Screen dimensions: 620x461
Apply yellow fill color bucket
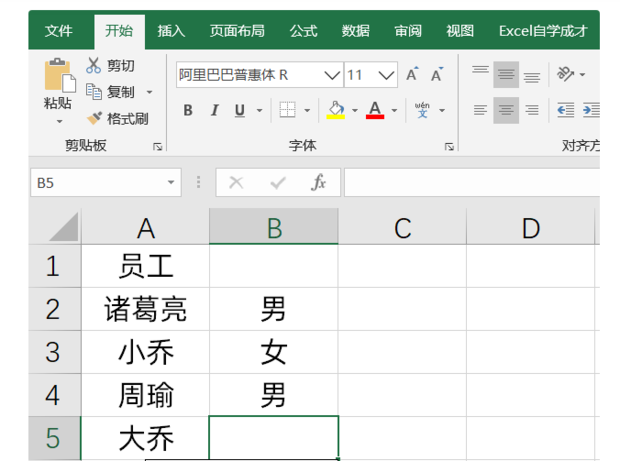pyautogui.click(x=336, y=110)
